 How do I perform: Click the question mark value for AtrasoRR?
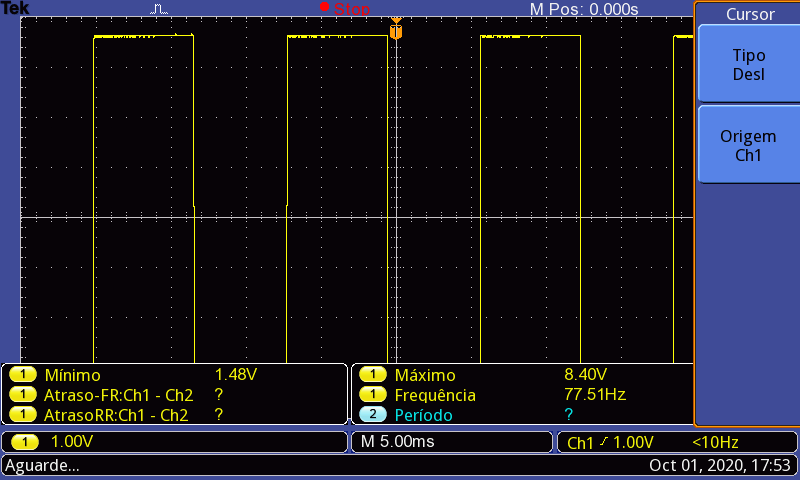pyautogui.click(x=219, y=414)
